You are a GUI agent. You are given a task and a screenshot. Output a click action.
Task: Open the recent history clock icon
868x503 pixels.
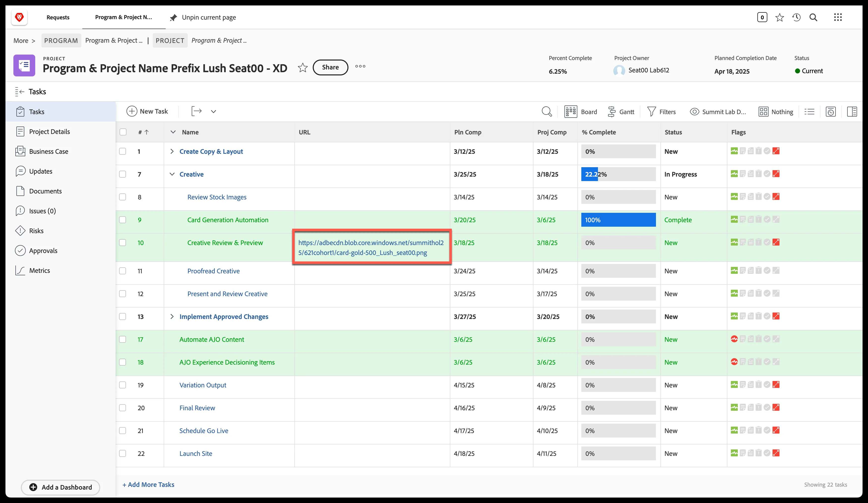coord(796,17)
